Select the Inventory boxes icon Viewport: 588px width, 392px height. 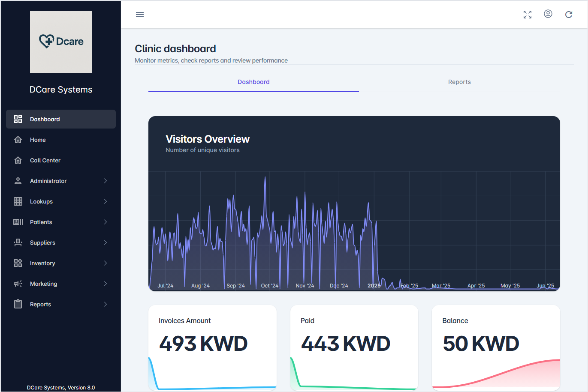coord(18,263)
